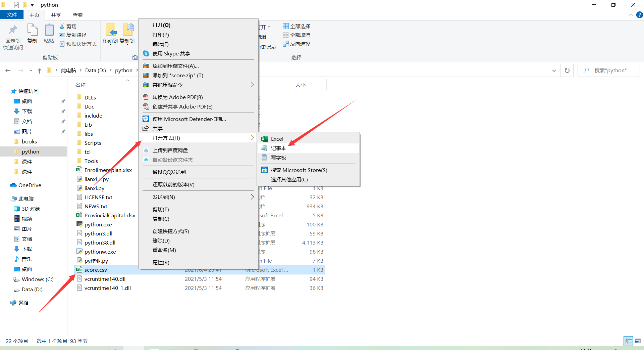The image size is (644, 350).
Task: Select 写字板 WordPad option
Action: (x=308, y=158)
